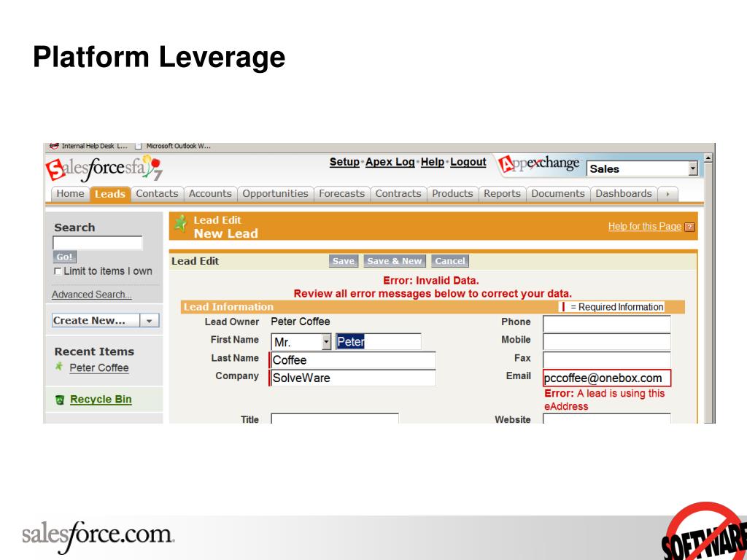Viewport: 747px width, 560px height.
Task: Click the 'A lead is using this eAddress' error
Action: pyautogui.click(x=605, y=400)
